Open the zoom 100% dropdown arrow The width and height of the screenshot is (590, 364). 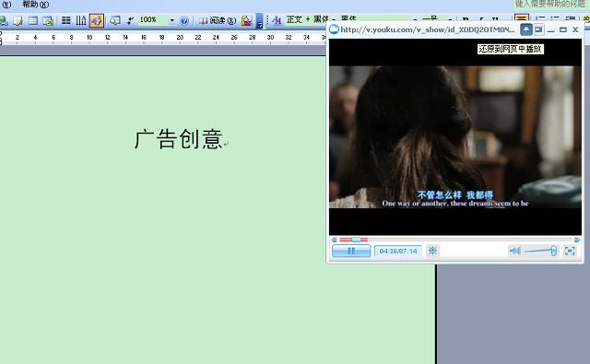172,20
